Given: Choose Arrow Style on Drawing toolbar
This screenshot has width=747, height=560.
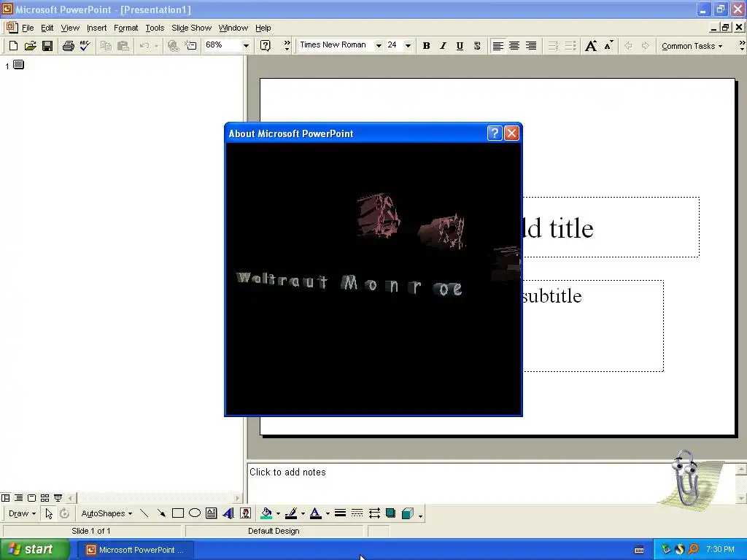Looking at the screenshot, I should pyautogui.click(x=374, y=513).
